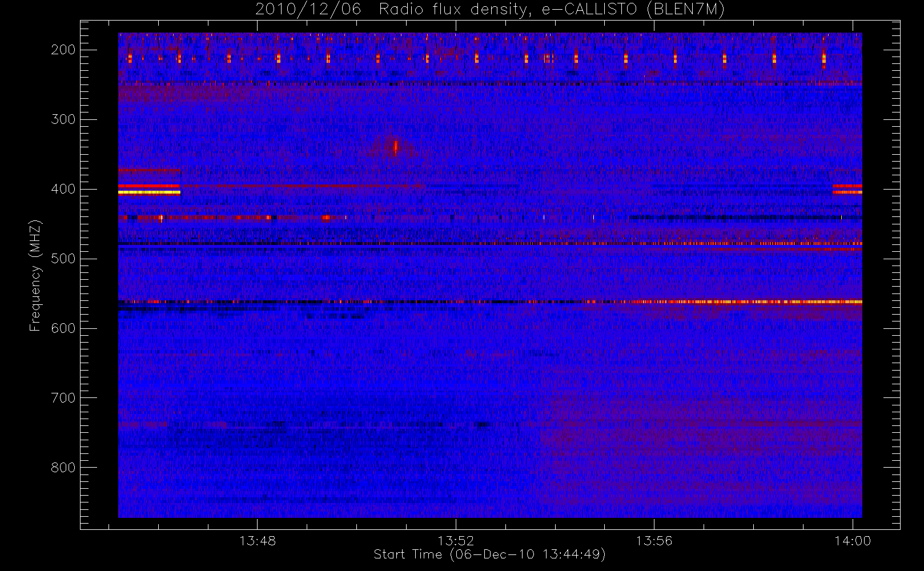Viewport: 924px width, 571px height.
Task: Click the 14:00 time tick label
Action: pyautogui.click(x=853, y=540)
